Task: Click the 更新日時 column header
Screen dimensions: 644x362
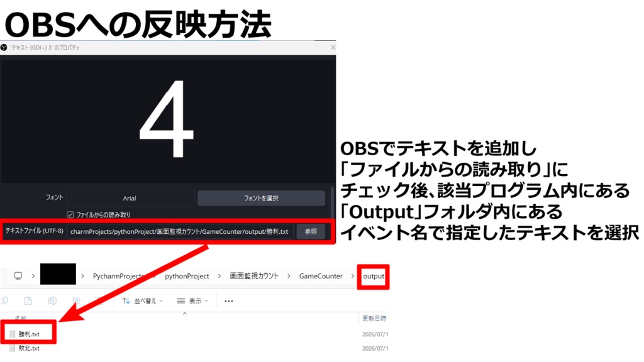Action: click(x=374, y=319)
